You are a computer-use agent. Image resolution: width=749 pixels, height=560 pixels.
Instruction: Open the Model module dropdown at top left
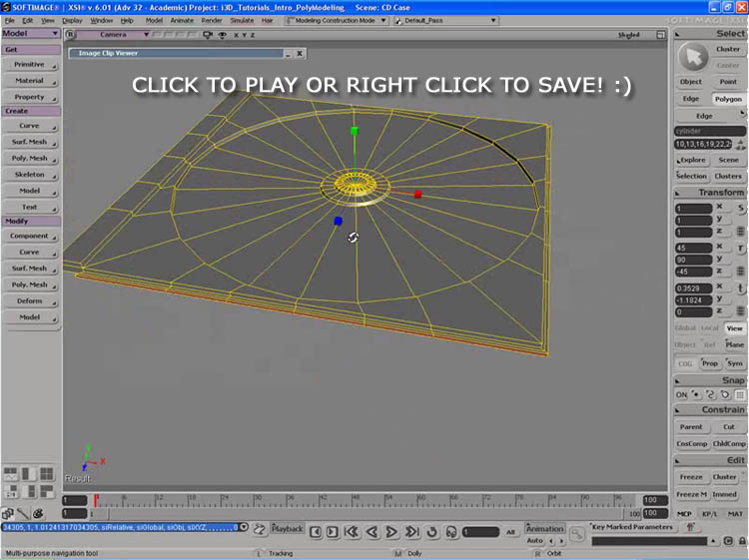[30, 33]
